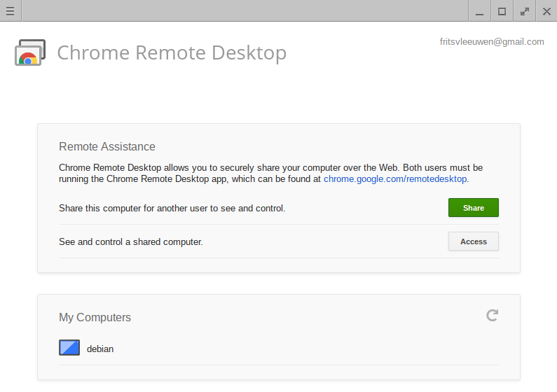Select the My Computers heading
Screen dimensions: 557x392
pos(95,317)
